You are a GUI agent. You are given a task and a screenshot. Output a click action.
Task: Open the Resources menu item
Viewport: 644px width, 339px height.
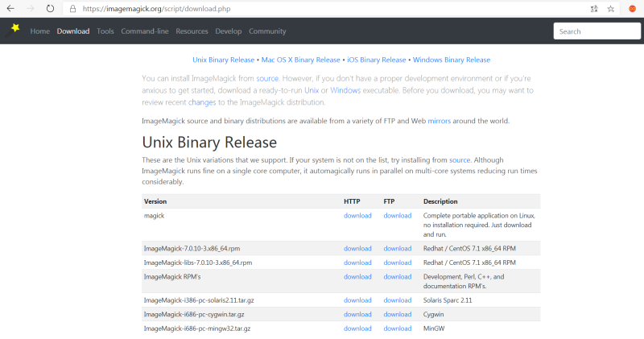click(x=192, y=31)
